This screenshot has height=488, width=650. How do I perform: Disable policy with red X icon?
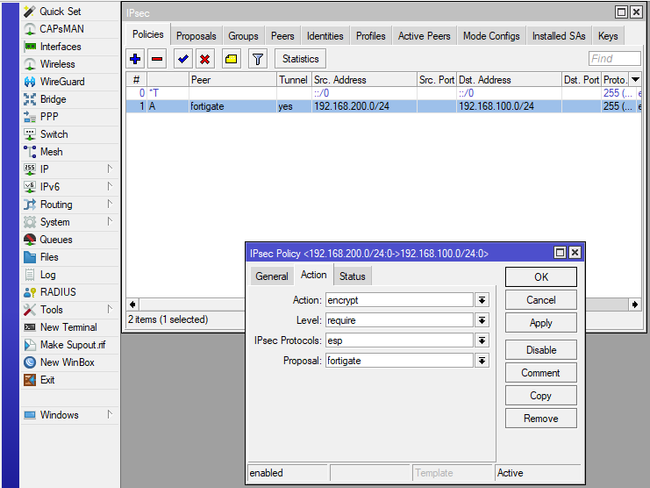pyautogui.click(x=205, y=60)
